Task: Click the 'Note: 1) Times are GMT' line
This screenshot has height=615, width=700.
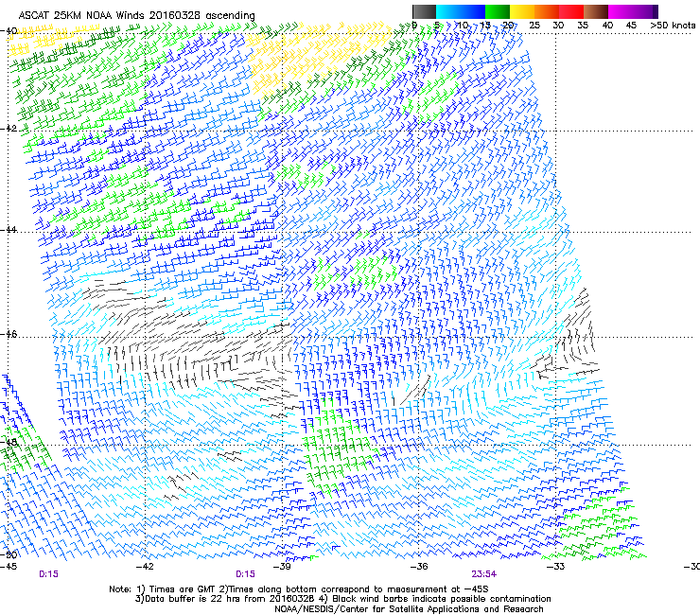Action: 299,589
